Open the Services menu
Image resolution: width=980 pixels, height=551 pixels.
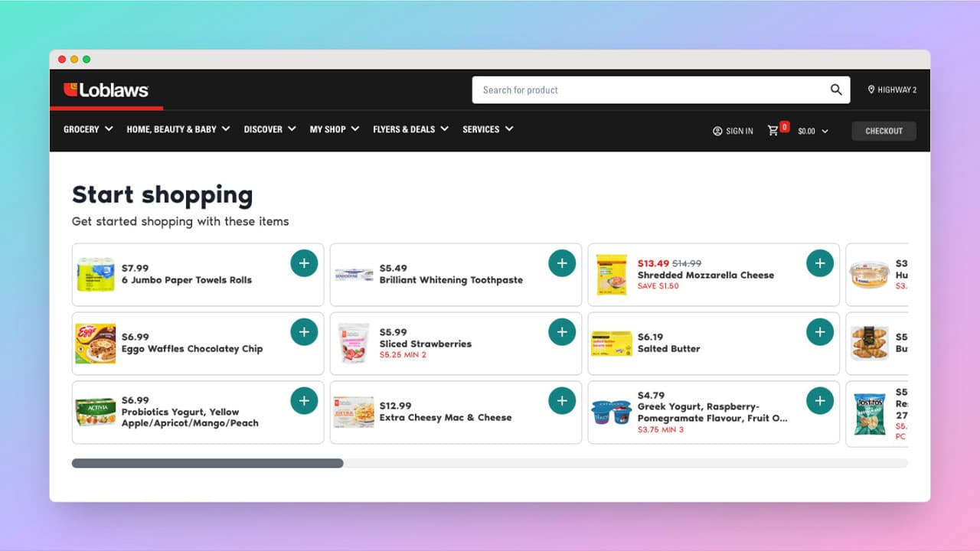click(488, 129)
